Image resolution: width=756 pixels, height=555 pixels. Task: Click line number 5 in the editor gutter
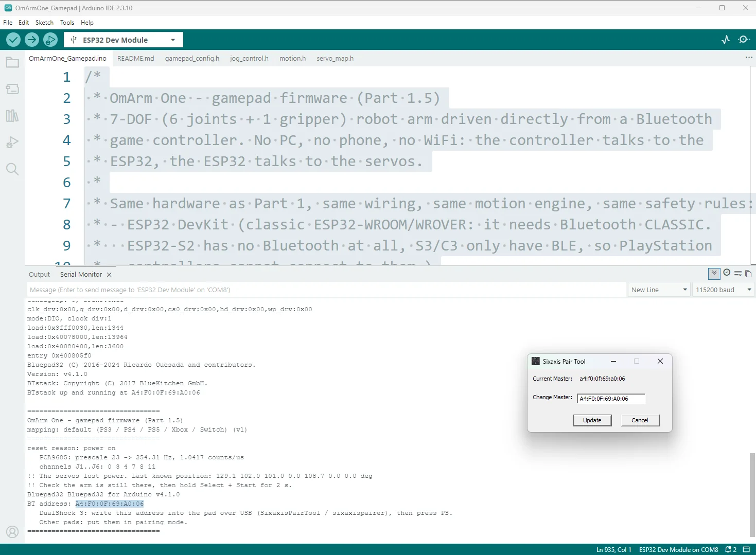tap(66, 162)
